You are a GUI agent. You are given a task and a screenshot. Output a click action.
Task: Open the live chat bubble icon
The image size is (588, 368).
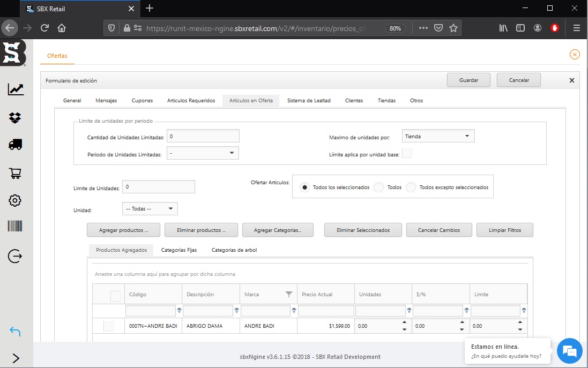(x=569, y=351)
